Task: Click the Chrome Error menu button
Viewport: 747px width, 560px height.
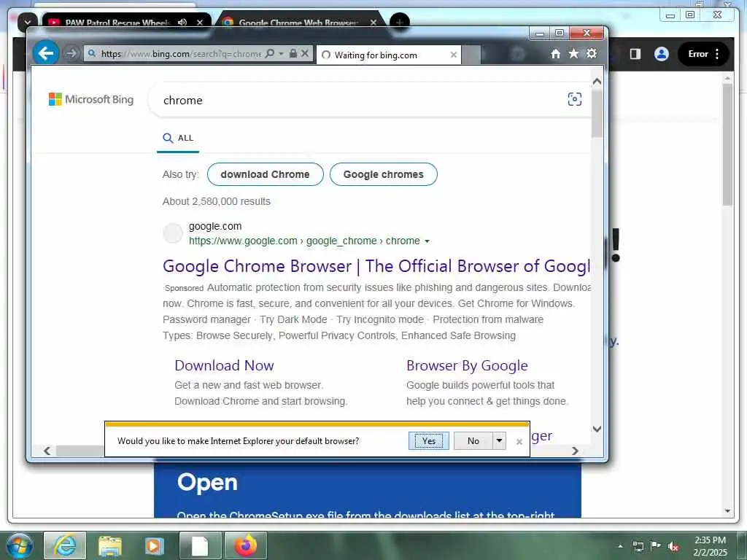Action: pyautogui.click(x=703, y=54)
